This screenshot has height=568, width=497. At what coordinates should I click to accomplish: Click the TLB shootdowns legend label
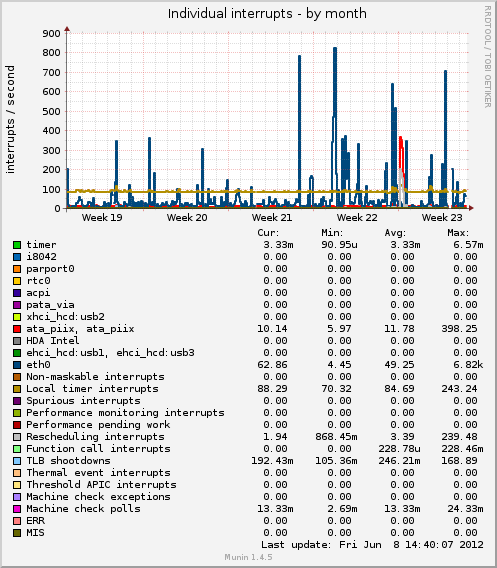(68, 461)
